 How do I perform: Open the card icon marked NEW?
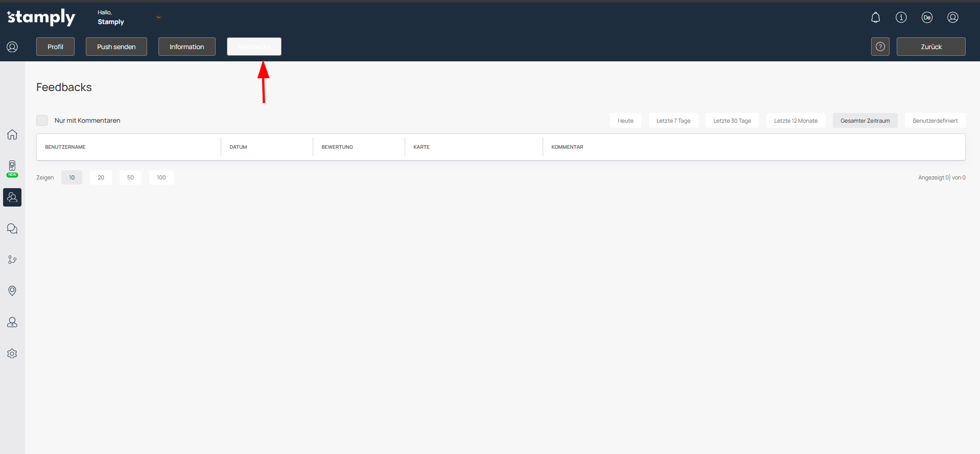click(12, 167)
